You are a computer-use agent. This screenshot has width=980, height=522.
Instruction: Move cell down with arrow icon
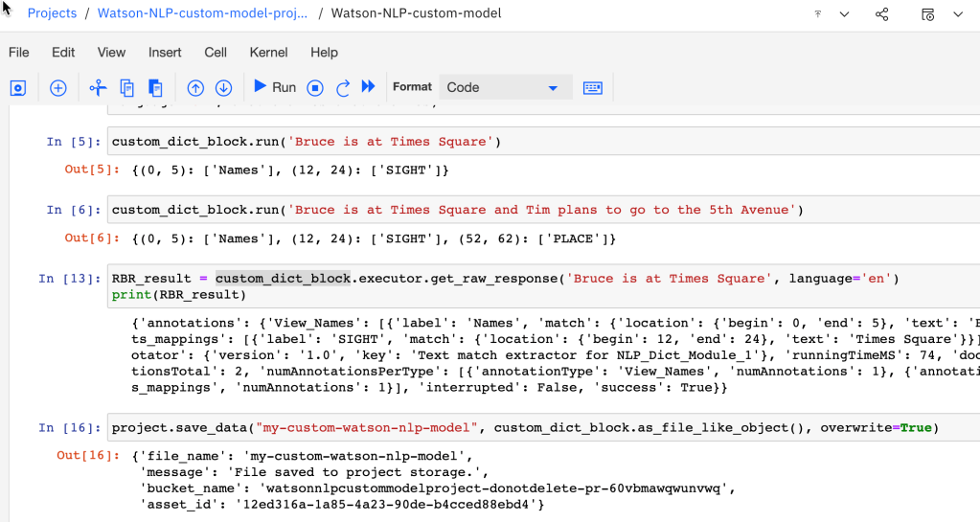coord(224,87)
